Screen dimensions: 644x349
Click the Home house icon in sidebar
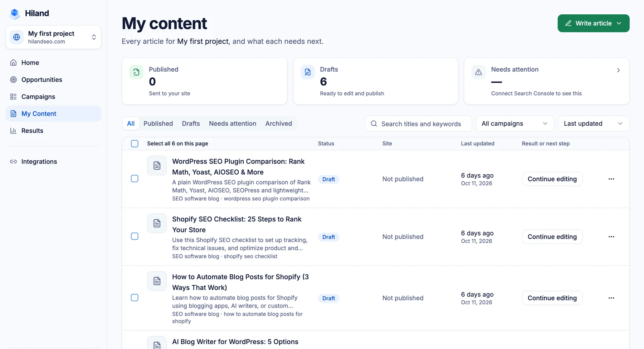[13, 63]
